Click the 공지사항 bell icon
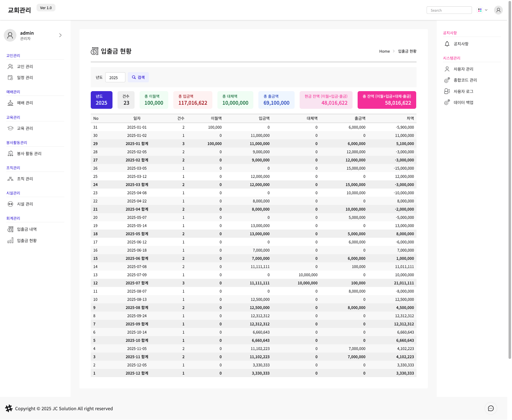The width and height of the screenshot is (512, 420). (x=447, y=44)
